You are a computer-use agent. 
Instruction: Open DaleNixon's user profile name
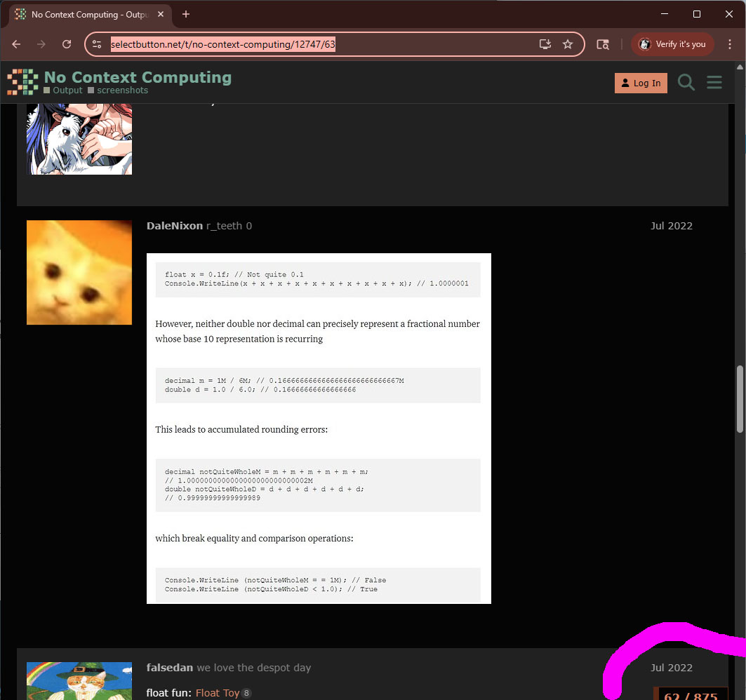coord(174,226)
